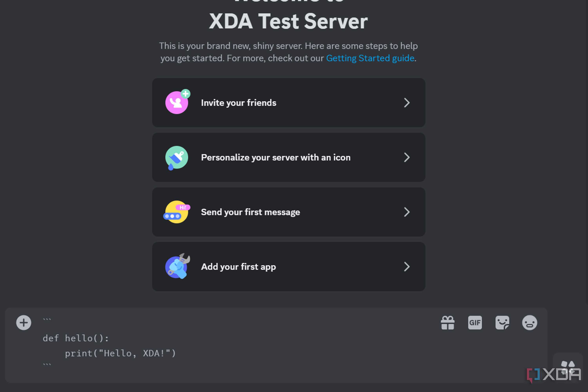Click the pink Invite your friends icon
The height and width of the screenshot is (392, 588).
178,102
